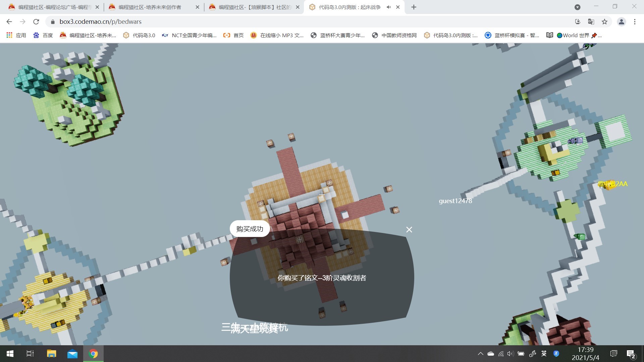Viewport: 644px width, 362px height.
Task: Check battery status in the tray
Action: (521, 354)
